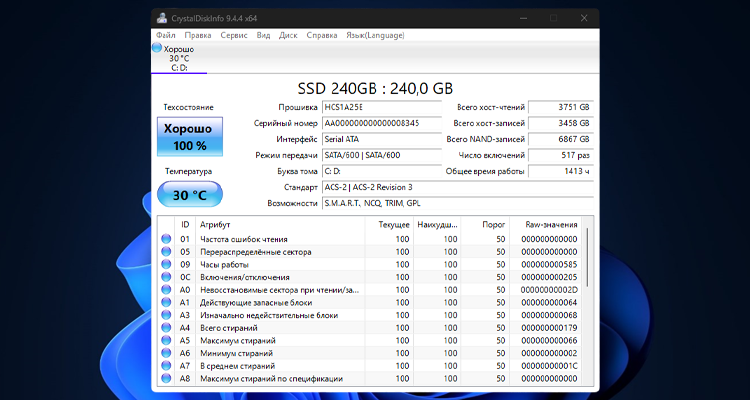Minimize the CrystalDiskInfo window
The image size is (750, 400).
click(x=523, y=18)
